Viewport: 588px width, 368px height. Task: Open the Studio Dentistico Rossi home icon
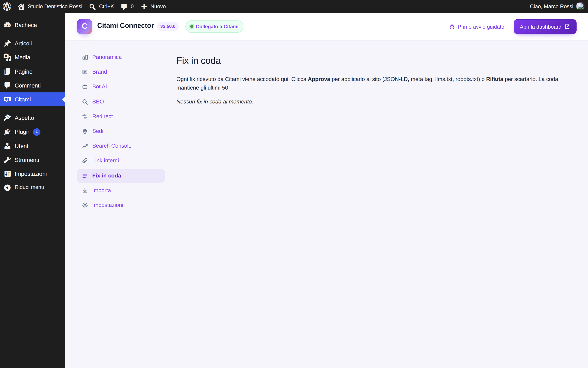tap(21, 7)
